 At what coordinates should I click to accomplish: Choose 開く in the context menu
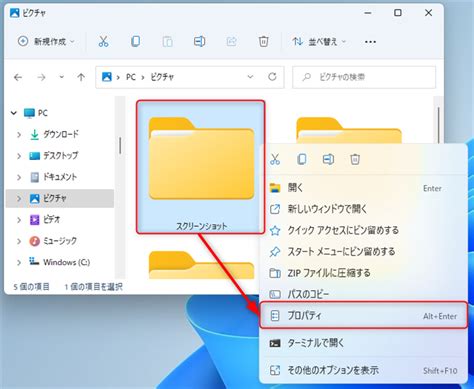coord(364,188)
